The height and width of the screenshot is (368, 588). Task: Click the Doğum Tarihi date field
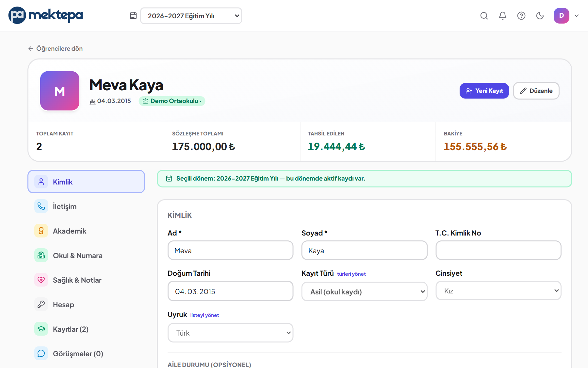[231, 291]
